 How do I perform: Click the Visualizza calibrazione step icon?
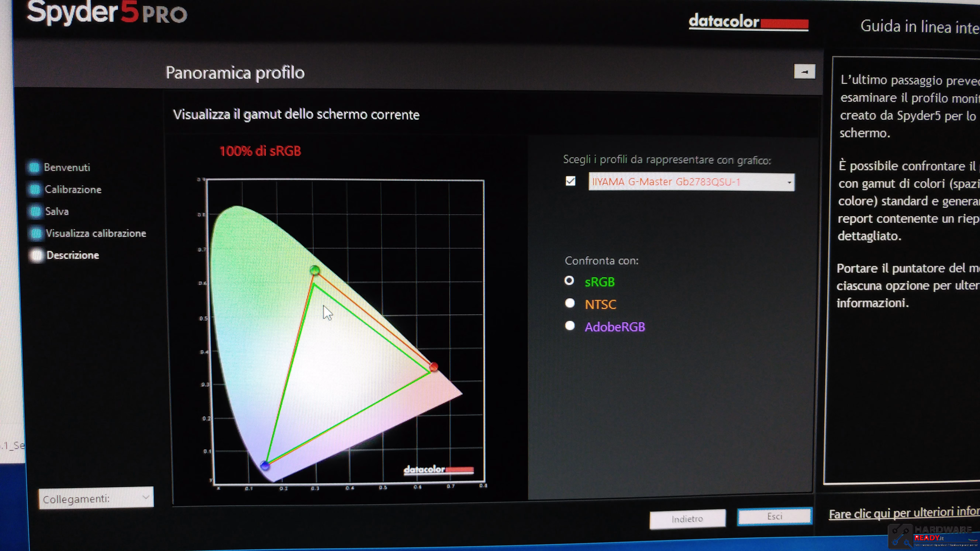[36, 233]
